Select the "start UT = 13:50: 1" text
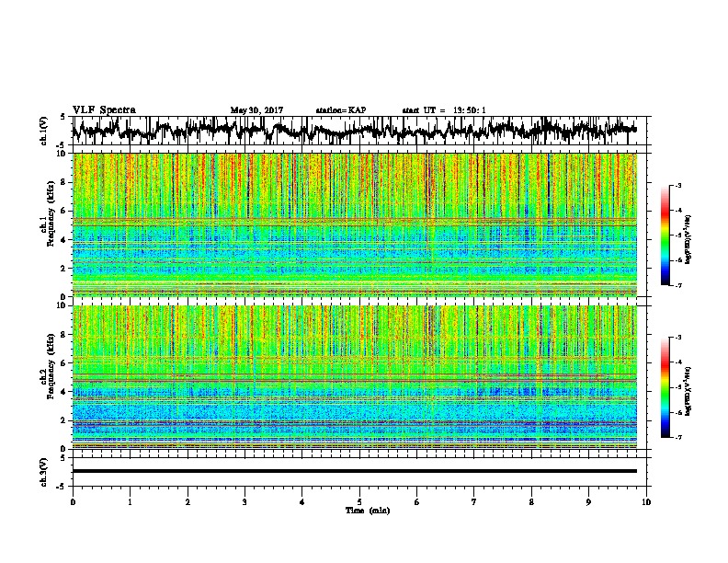 pos(444,110)
